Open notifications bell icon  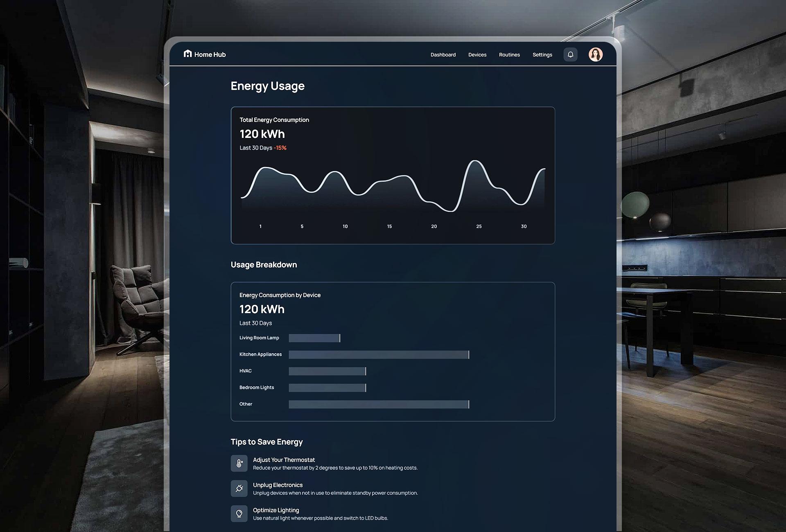pos(570,54)
